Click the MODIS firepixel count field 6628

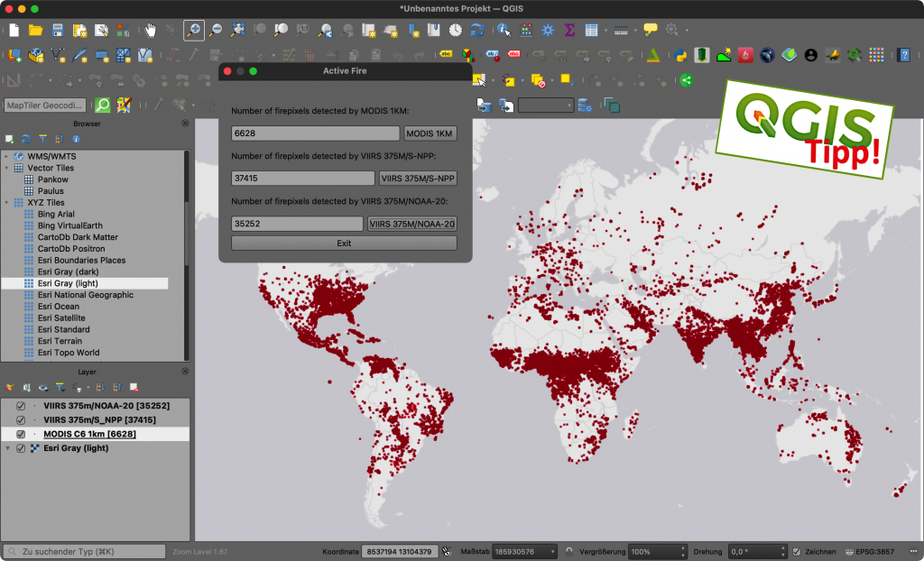[x=315, y=133]
